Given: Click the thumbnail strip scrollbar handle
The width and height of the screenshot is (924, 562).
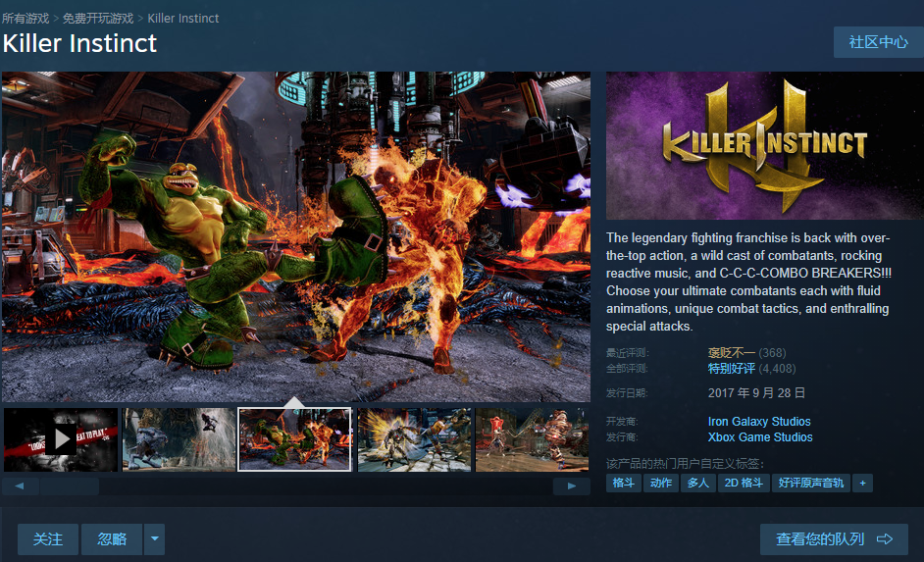Looking at the screenshot, I should click(x=70, y=486).
